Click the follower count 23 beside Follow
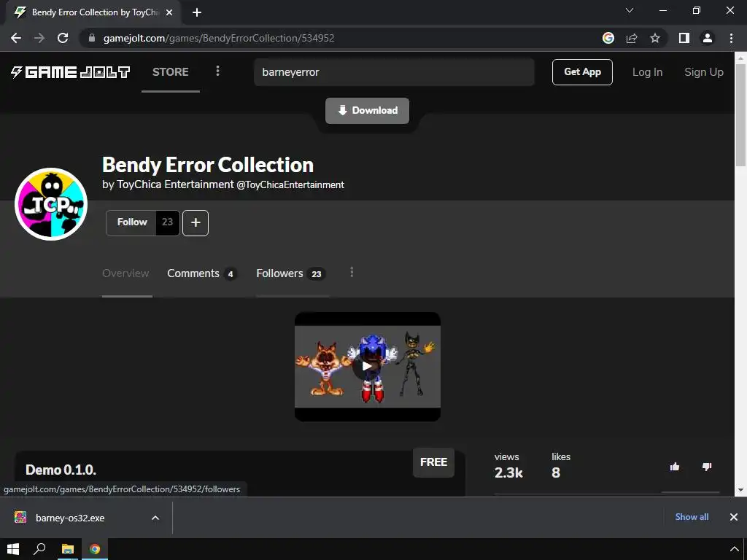The height and width of the screenshot is (560, 747). coord(167,222)
